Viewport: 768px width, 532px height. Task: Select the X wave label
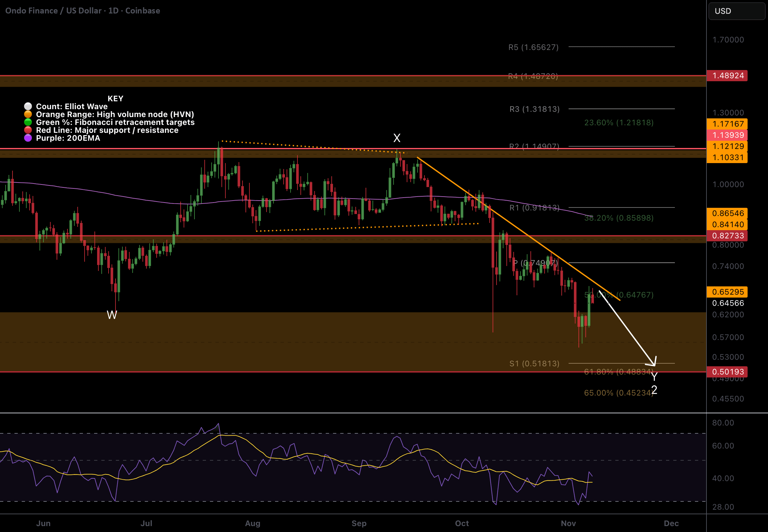pos(397,138)
